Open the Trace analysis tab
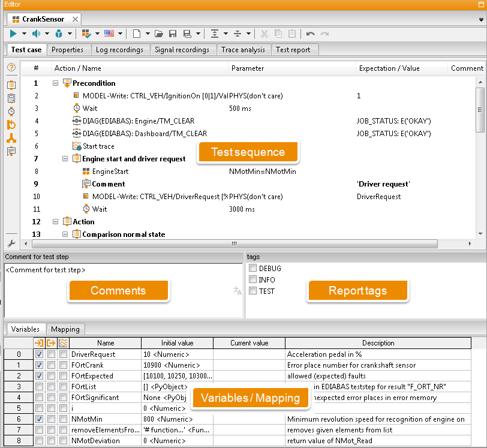Screen dimensions: 487x448 [x=243, y=50]
